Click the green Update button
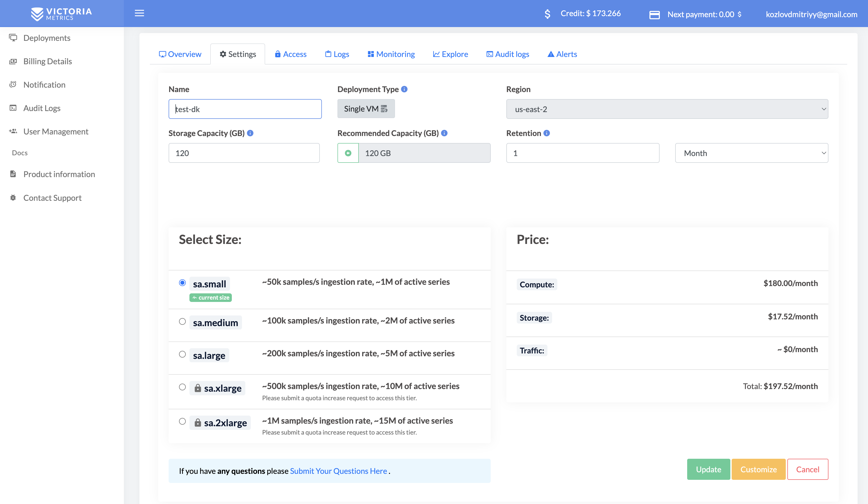 pos(708,469)
